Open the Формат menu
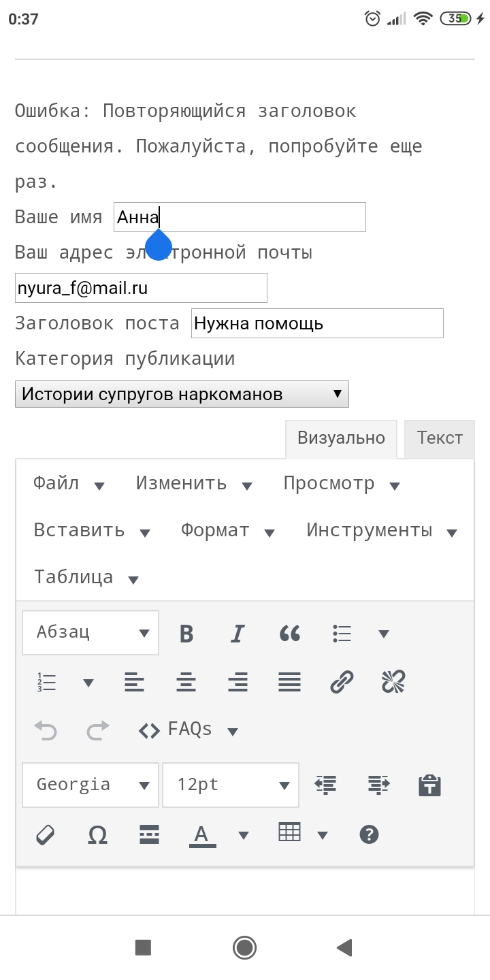This screenshot has height=980, width=490. 227,531
